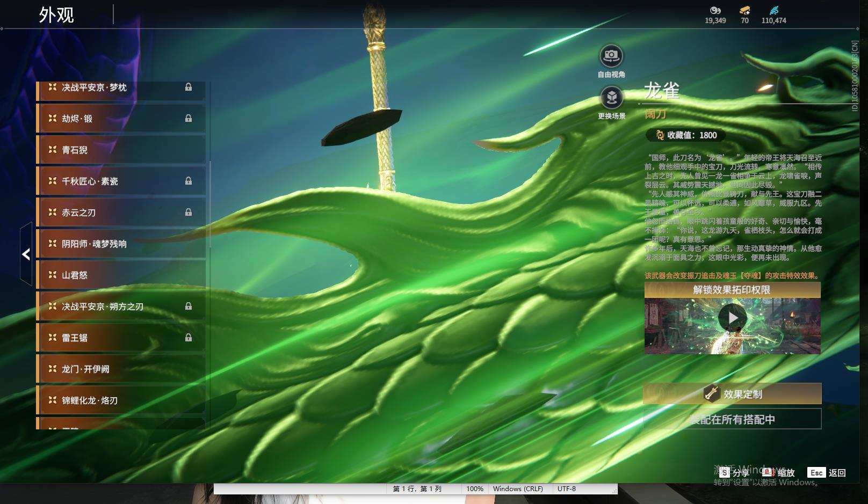Click 返回 to go back
This screenshot has height=504, width=868.
click(837, 473)
